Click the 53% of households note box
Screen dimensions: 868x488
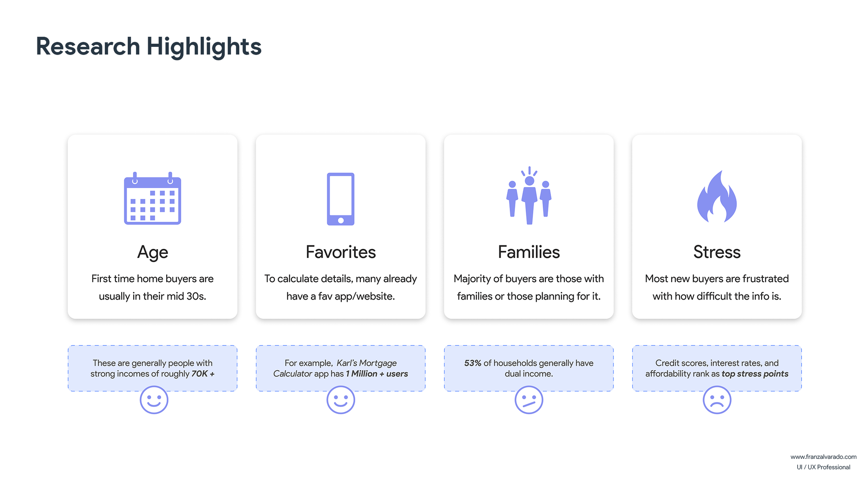[x=529, y=368]
